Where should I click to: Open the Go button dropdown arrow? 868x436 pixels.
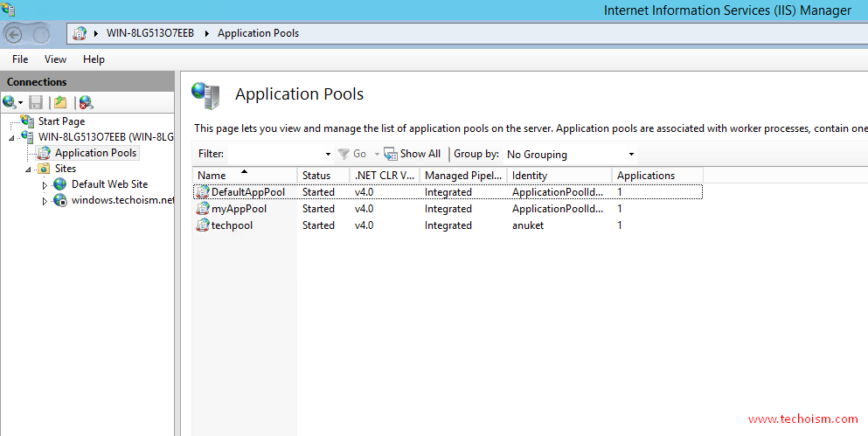[x=377, y=155]
